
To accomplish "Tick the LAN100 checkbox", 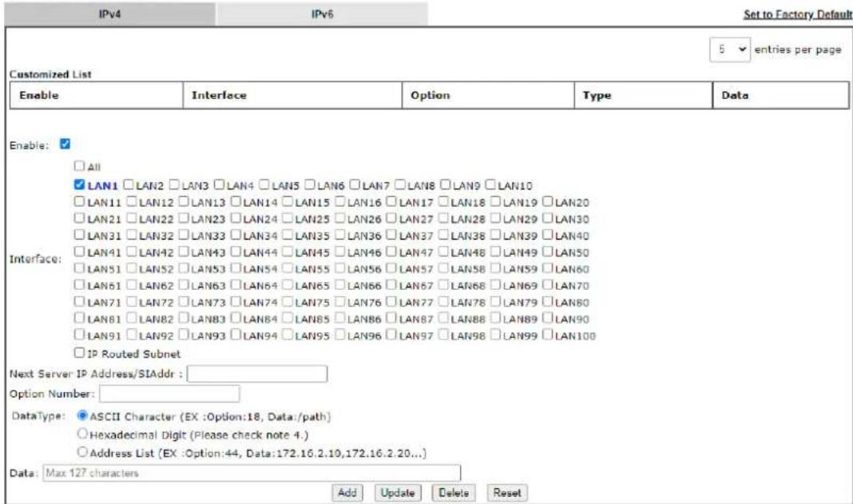I will [547, 334].
